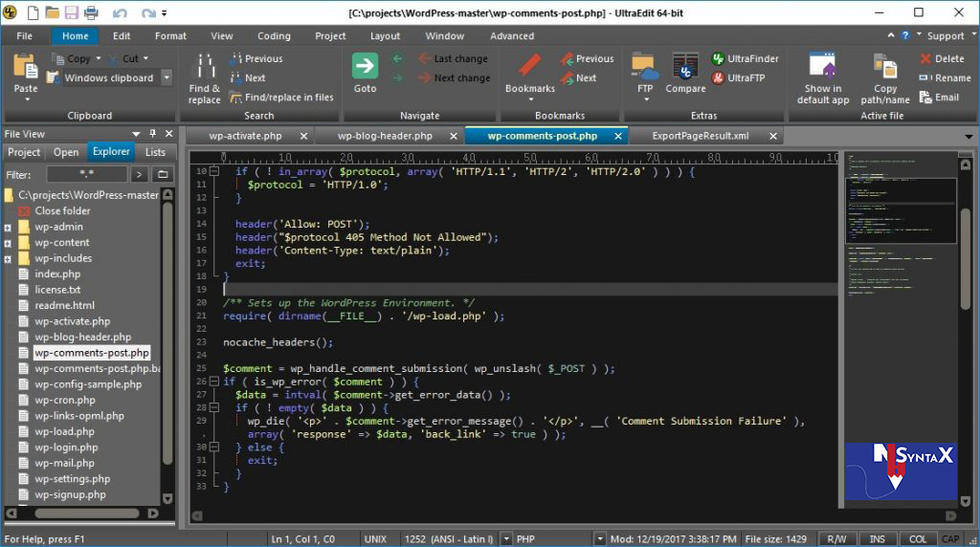Open the File View panel menu arrow
980x547 pixels.
pyautogui.click(x=136, y=134)
